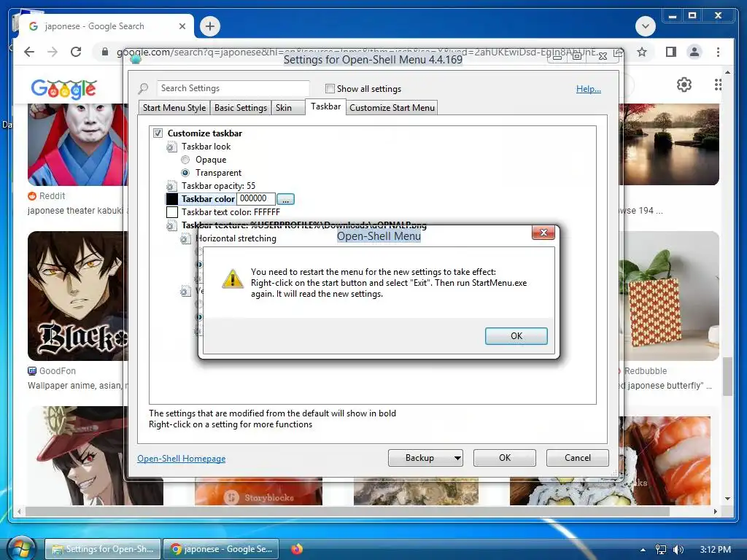Switch to Settings for Open-Shell taskbar button
The height and width of the screenshot is (560, 747).
click(x=103, y=549)
